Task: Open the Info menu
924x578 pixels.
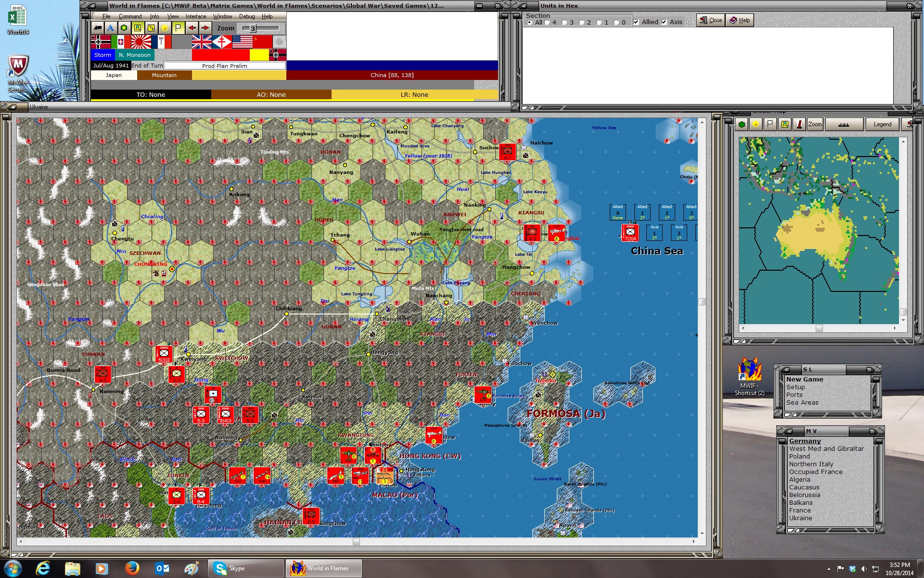Action: 154,16
